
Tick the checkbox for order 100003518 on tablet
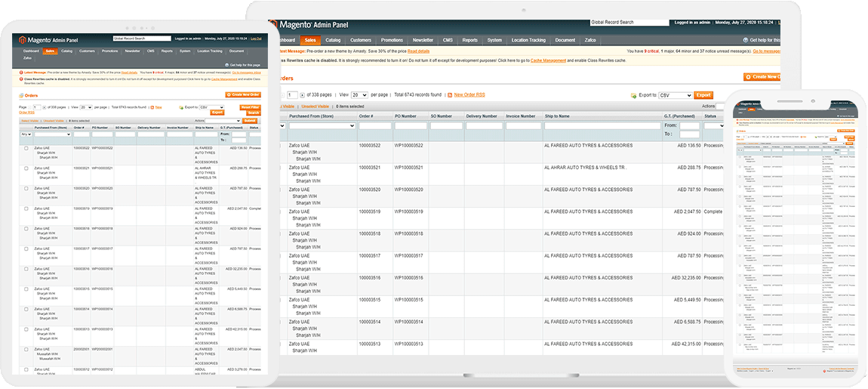click(x=26, y=229)
